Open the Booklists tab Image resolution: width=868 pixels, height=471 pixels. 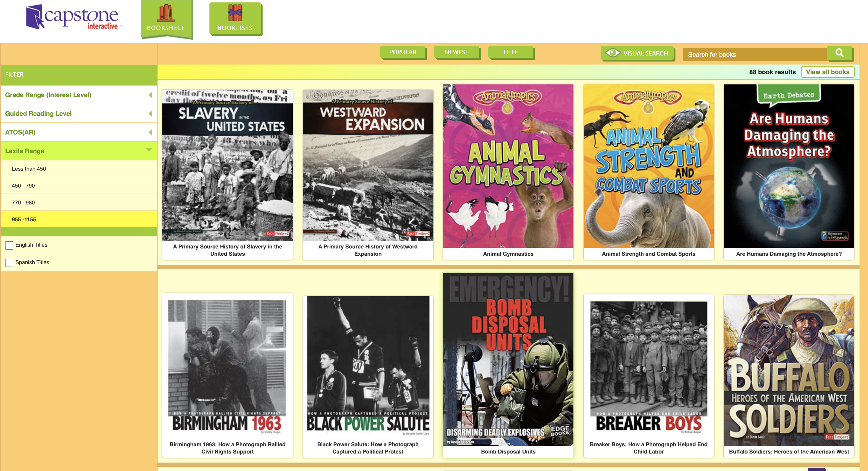pos(235,19)
